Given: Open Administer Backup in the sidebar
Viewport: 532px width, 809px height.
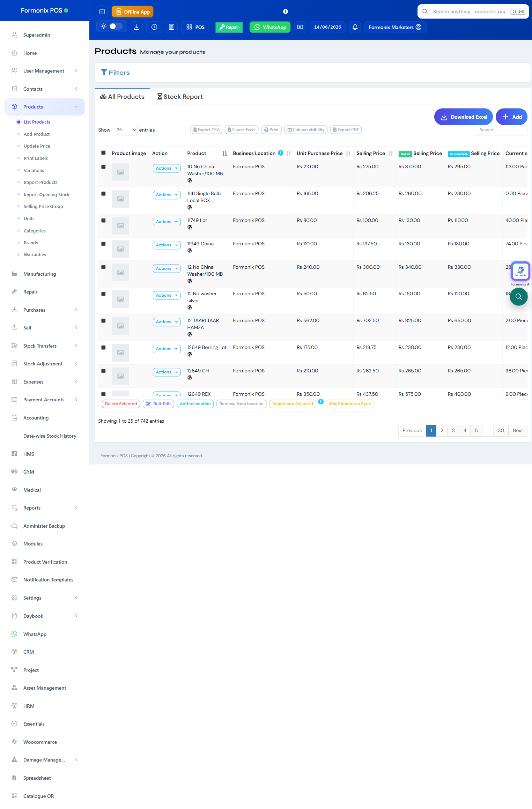Looking at the screenshot, I should (45, 526).
